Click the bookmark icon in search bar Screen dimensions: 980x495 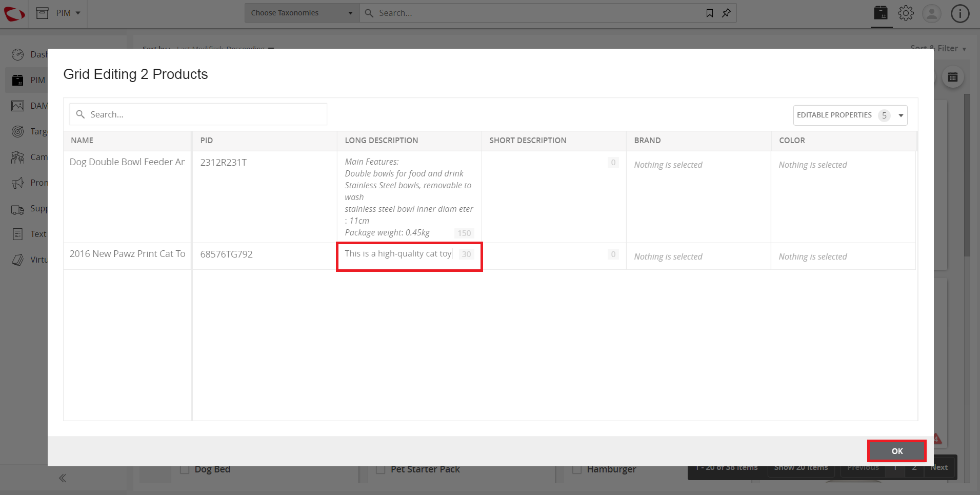[710, 13]
